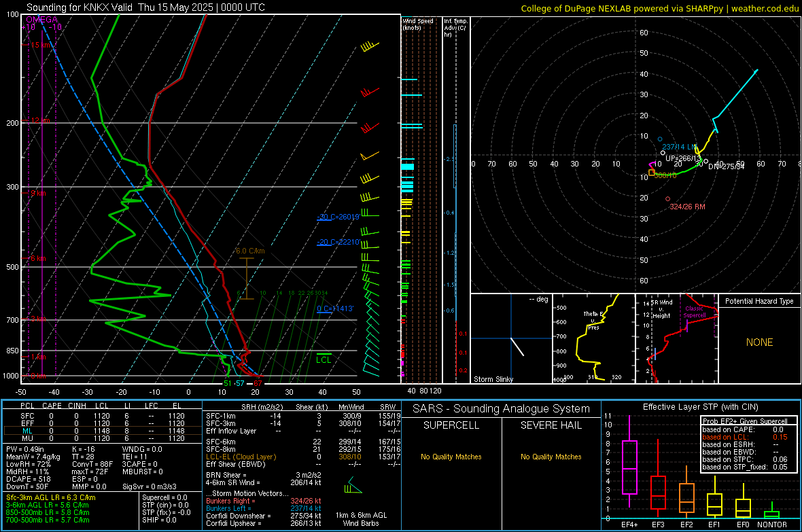The width and height of the screenshot is (802, 532).
Task: Click 'MeanW = 7.4g/kg' value
Action: [33, 457]
